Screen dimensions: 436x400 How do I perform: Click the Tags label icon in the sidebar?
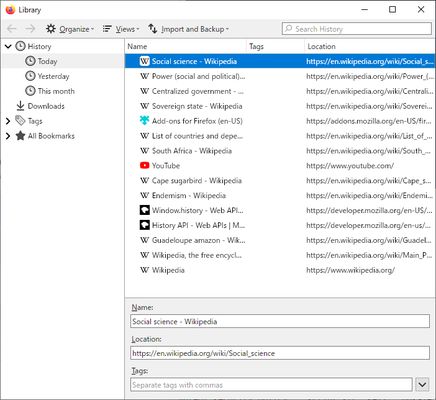click(20, 121)
